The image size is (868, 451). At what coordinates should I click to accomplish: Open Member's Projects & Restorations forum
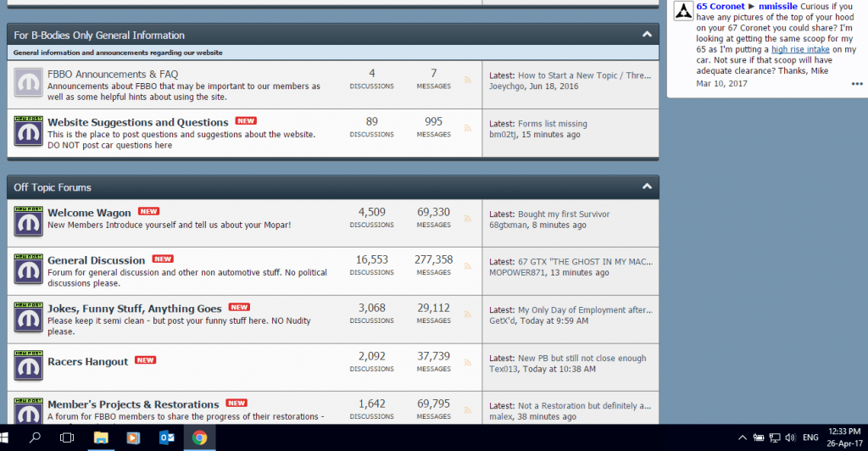coord(133,404)
